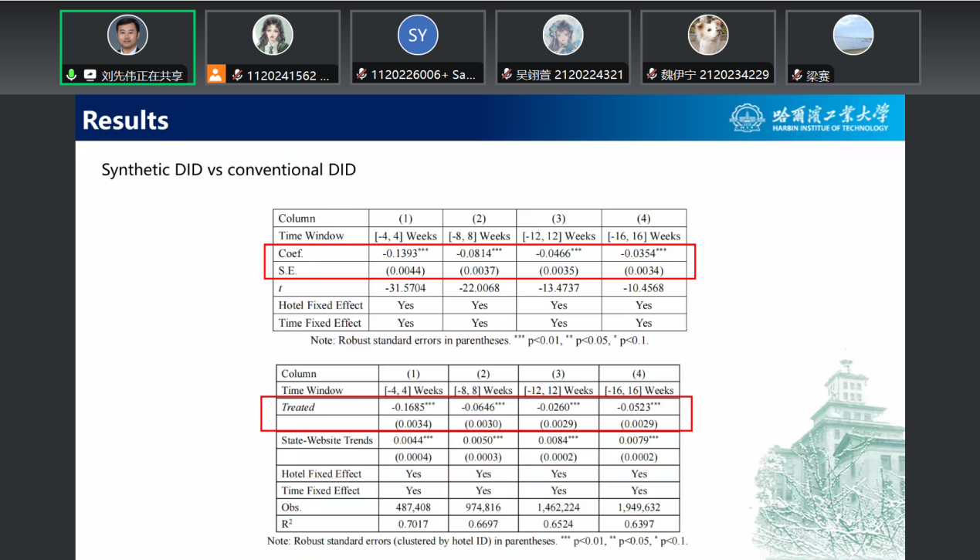Click the screen sharing icon on 刘先伟's tile
The height and width of the screenshot is (560, 980).
point(90,75)
